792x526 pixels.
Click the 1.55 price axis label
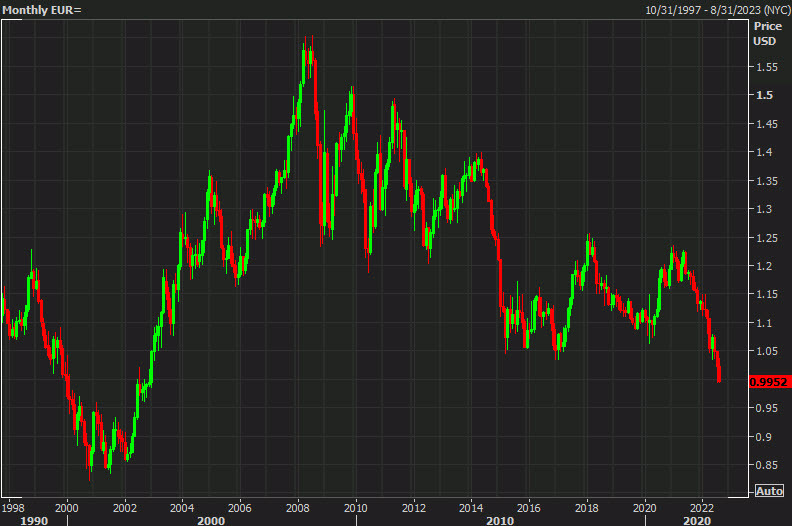(x=767, y=67)
